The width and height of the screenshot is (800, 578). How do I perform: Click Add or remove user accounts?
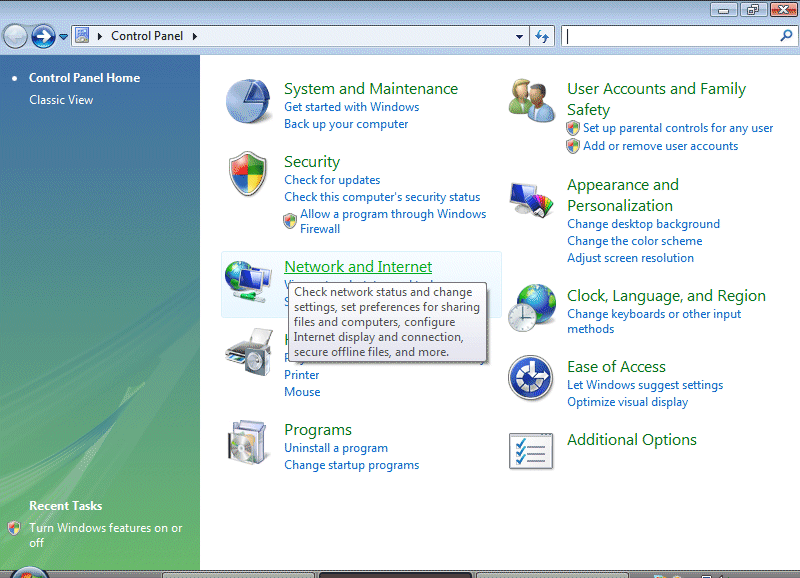tap(660, 146)
